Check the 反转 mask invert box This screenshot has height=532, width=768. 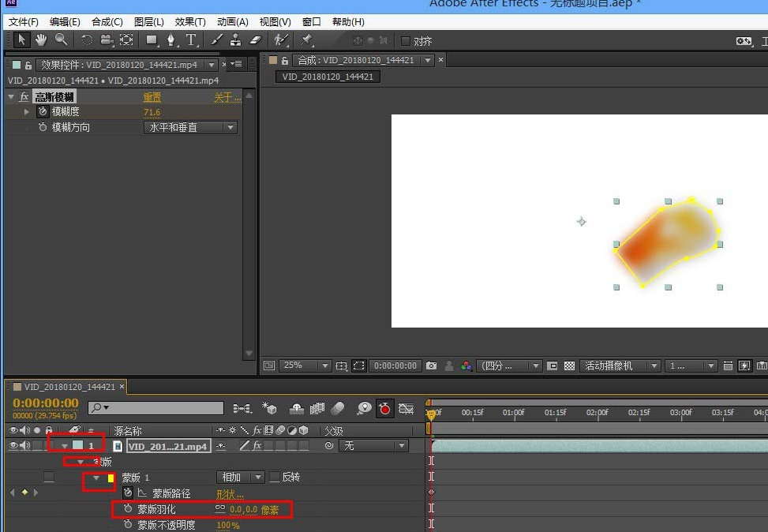(275, 478)
